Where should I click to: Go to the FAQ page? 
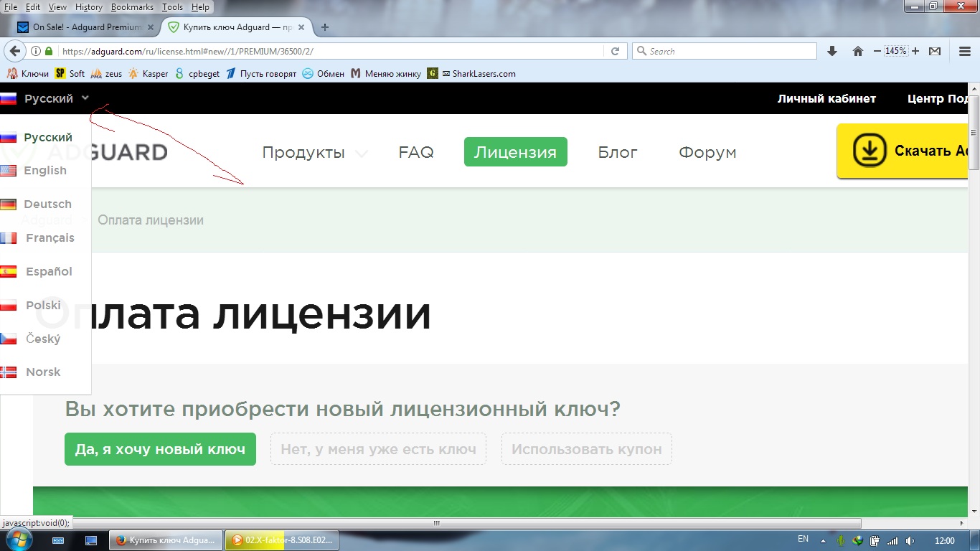(416, 153)
